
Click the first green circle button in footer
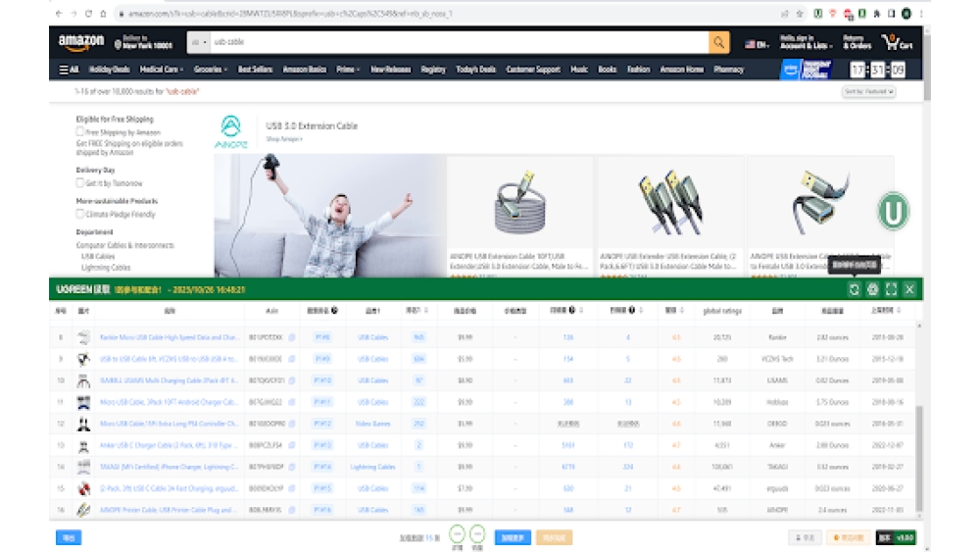coord(458,534)
